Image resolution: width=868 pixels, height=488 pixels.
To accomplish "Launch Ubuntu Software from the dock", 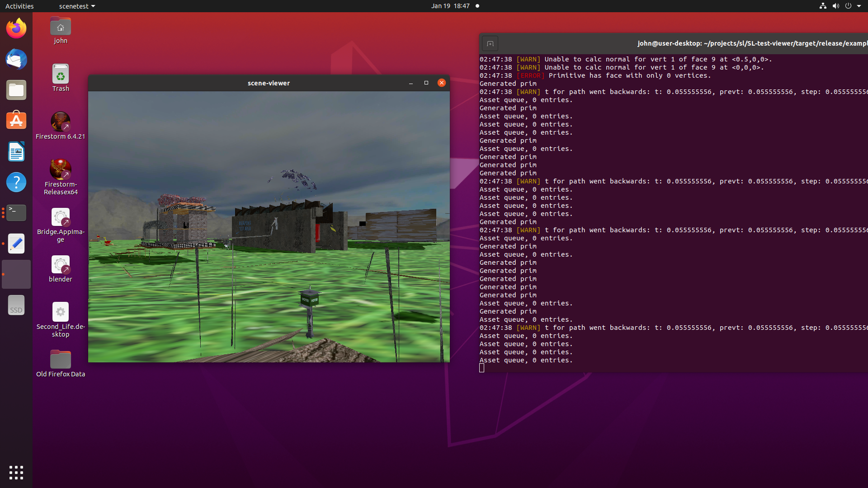I will (16, 120).
